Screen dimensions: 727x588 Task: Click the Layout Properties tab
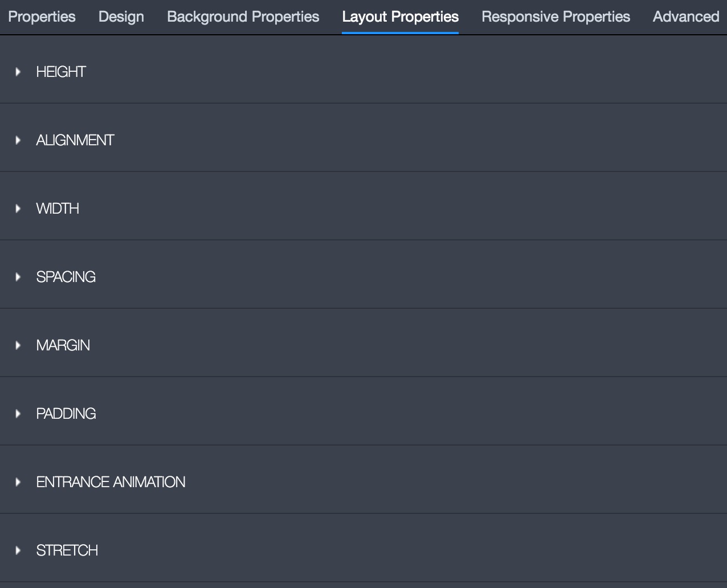coord(401,17)
